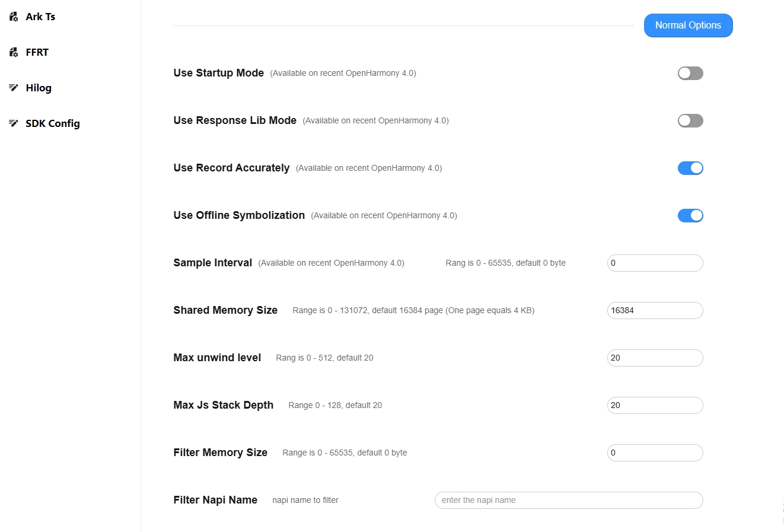Screen dimensions: 784x532
Task: Click the Normal Options button
Action: tap(688, 26)
